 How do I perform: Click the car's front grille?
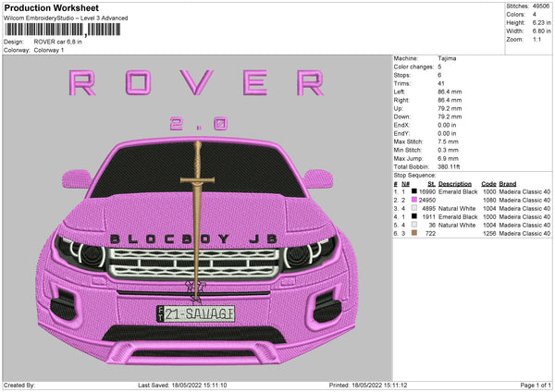[195, 263]
